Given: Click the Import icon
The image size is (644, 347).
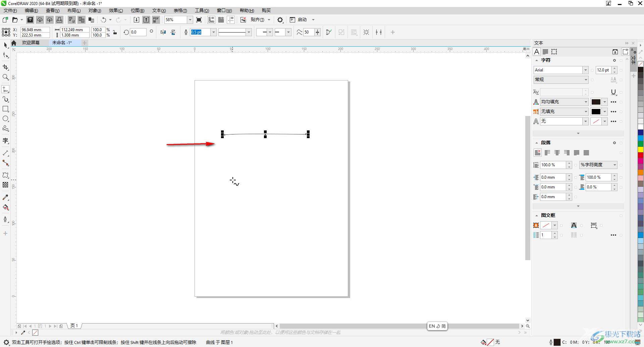Looking at the screenshot, I should point(137,20).
